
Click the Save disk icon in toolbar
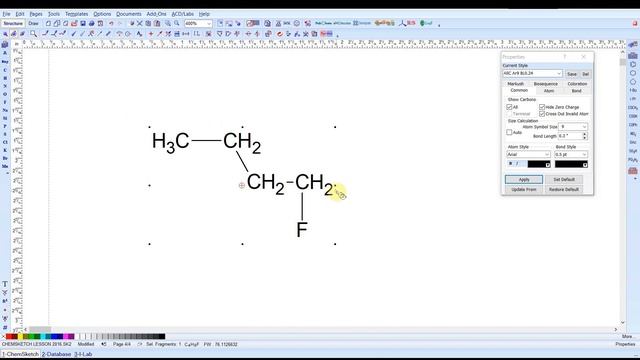(x=83, y=24)
